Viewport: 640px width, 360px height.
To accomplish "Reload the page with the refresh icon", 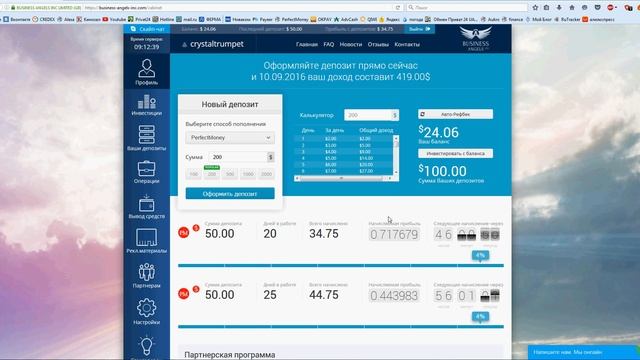I will 398,7.
